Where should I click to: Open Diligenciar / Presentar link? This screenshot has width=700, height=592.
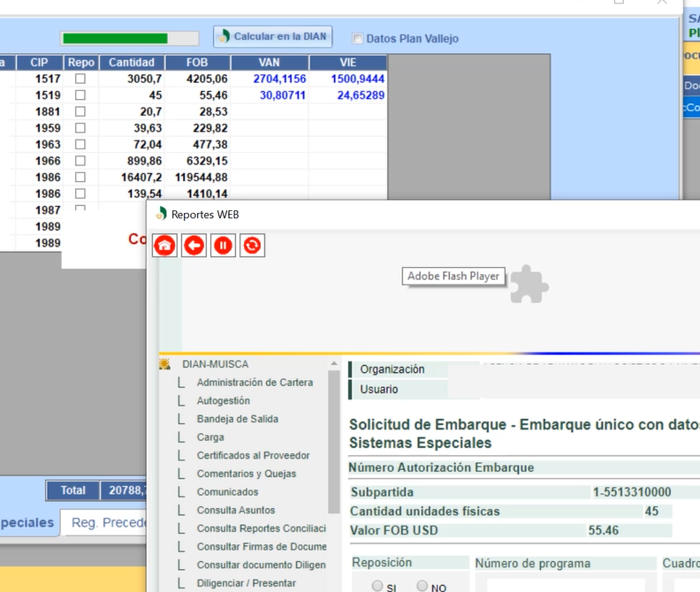point(246,583)
